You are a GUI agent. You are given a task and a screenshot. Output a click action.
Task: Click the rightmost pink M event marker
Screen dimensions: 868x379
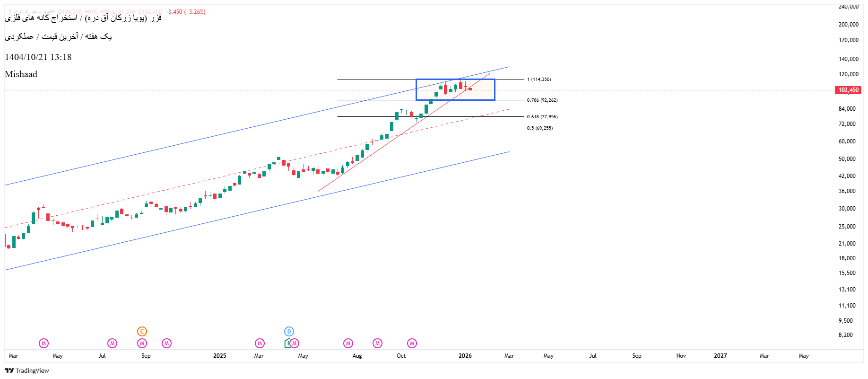click(412, 344)
